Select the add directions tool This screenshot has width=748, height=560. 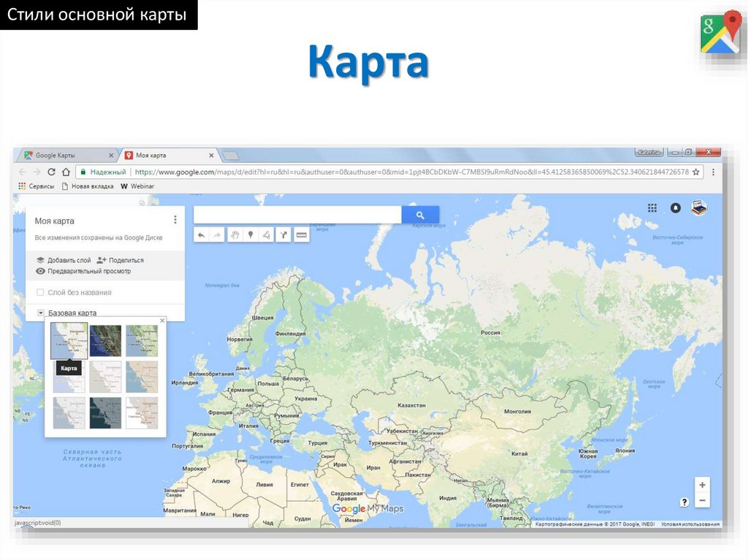click(283, 234)
